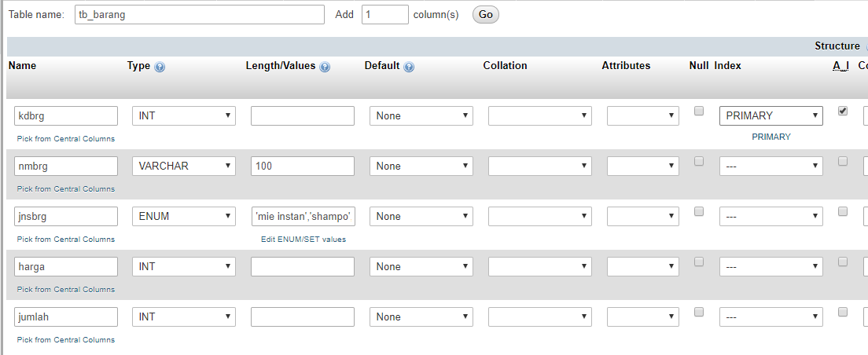The image size is (868, 355).
Task: Open the Collation dropdown for nmbrg
Action: point(540,167)
